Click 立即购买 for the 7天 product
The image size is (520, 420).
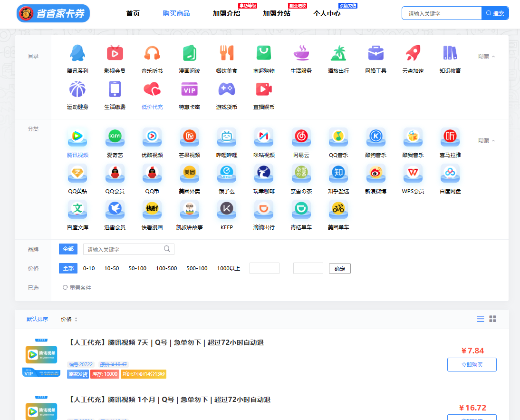472,365
